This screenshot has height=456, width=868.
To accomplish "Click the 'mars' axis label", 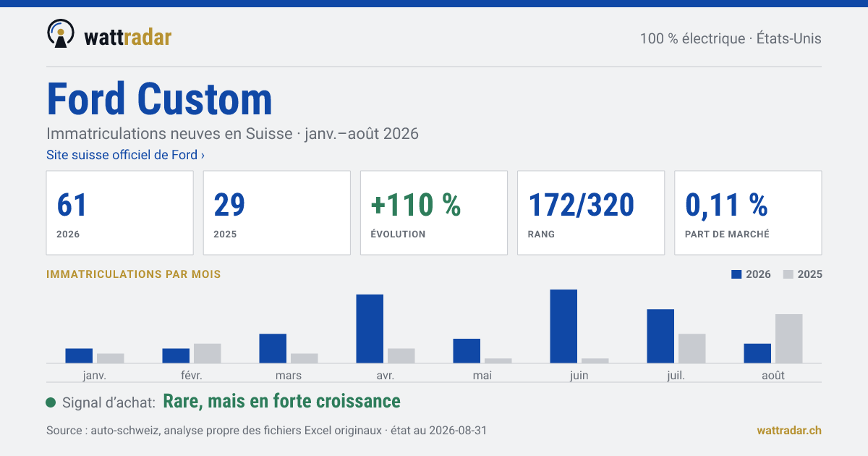I will click(289, 375).
